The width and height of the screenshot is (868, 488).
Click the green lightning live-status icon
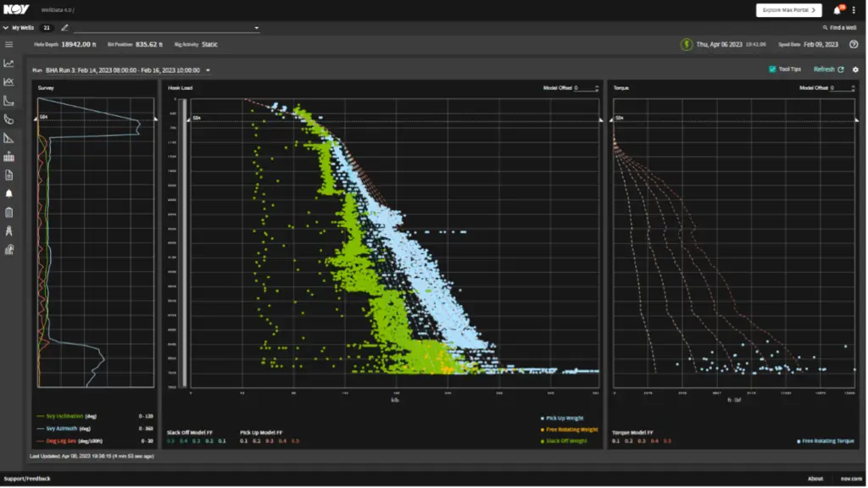pyautogui.click(x=687, y=44)
